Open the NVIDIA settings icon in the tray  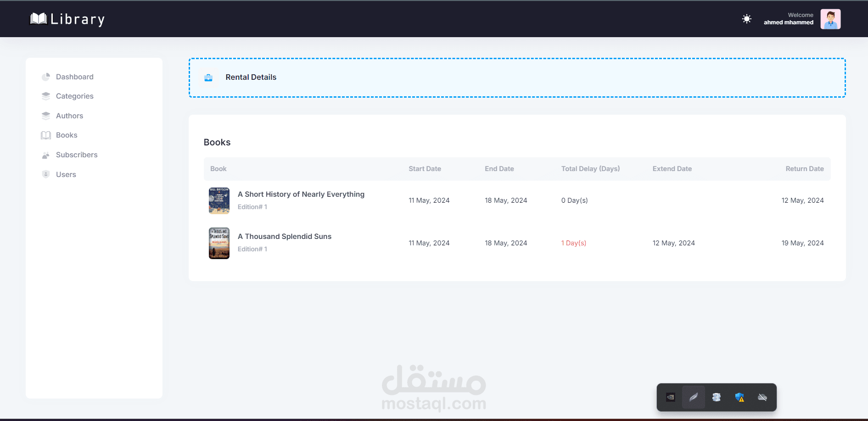click(x=670, y=397)
